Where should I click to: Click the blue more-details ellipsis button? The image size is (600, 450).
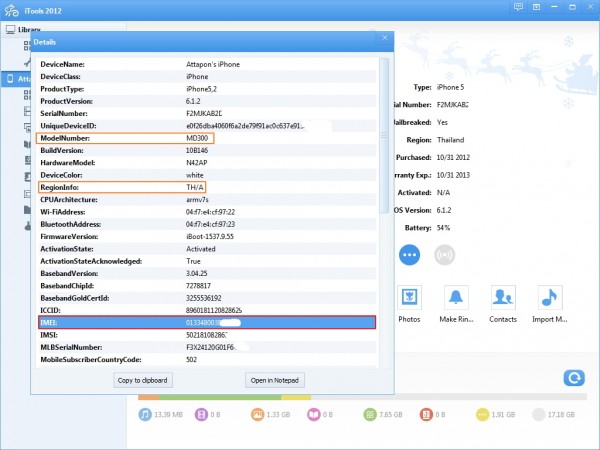click(x=409, y=255)
